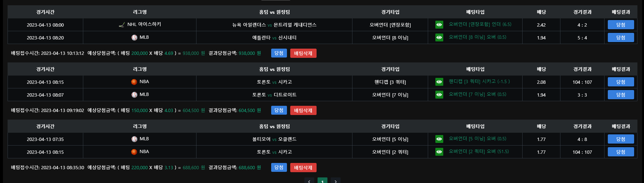Click the MLB baseball icon for Toronto vs Detroit

pos(134,95)
